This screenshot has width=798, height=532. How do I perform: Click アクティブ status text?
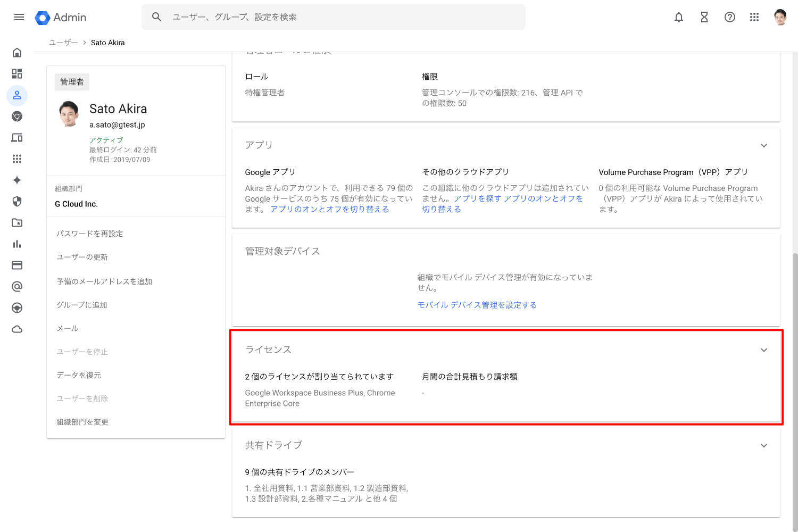[x=106, y=140]
